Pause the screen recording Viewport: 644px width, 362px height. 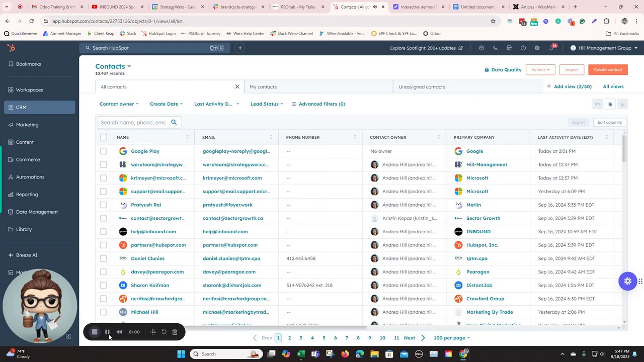(107, 332)
